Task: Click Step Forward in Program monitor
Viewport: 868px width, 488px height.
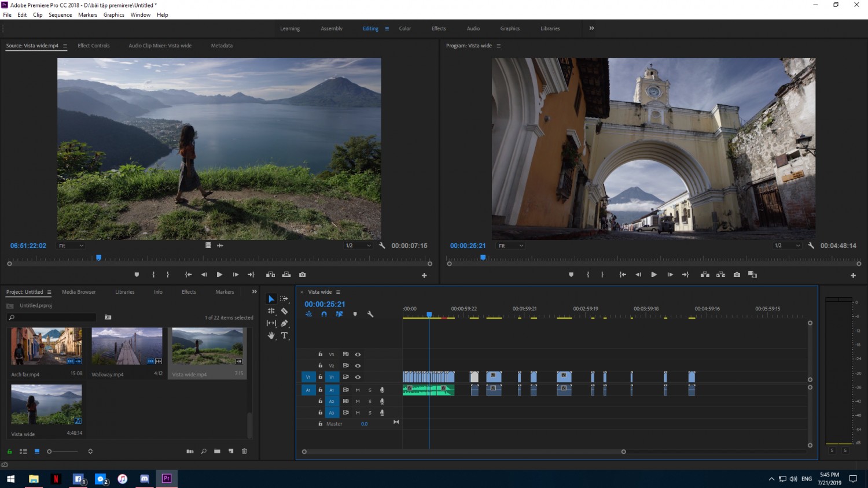Action: pyautogui.click(x=670, y=275)
